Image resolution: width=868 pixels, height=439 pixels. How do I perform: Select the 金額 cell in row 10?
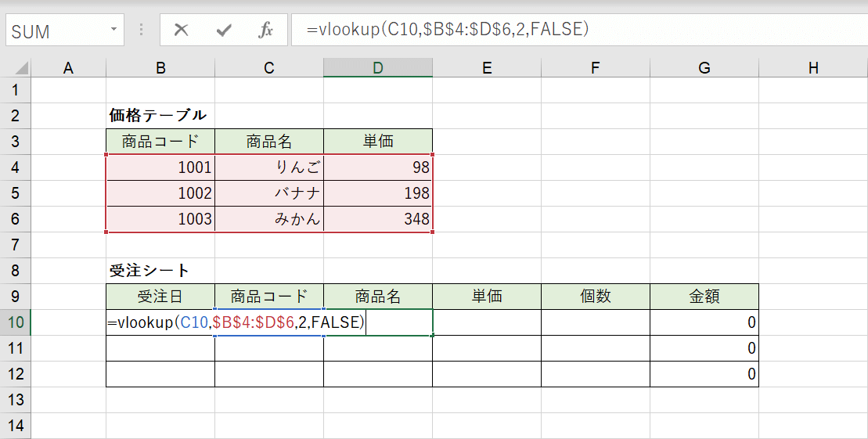[704, 322]
